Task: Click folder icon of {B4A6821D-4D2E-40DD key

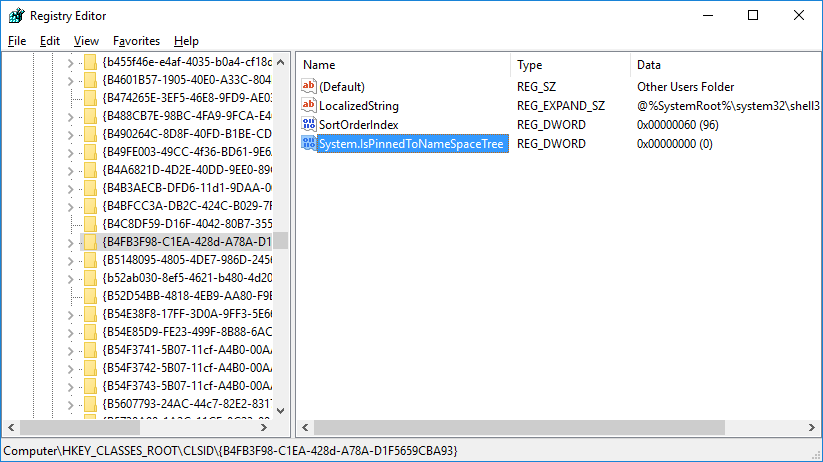Action: (x=90, y=170)
